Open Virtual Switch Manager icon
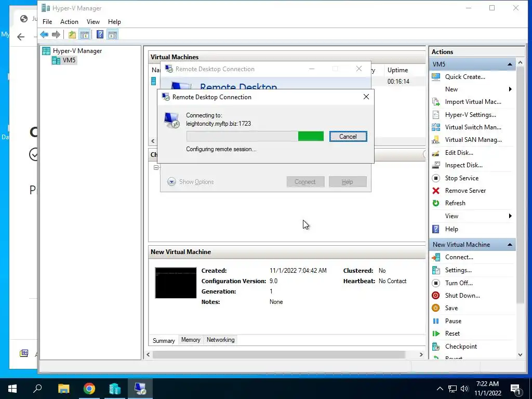 point(436,127)
